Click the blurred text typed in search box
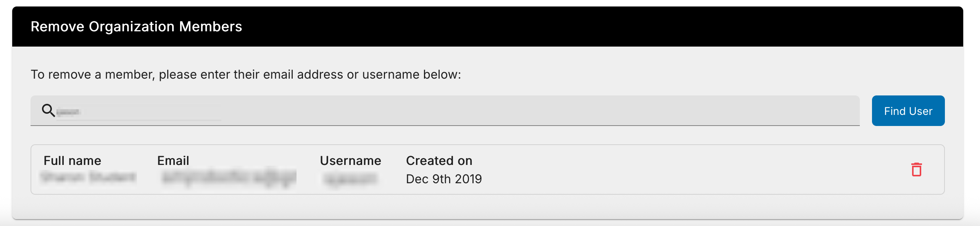Screen dimensions: 980x226 (x=68, y=112)
